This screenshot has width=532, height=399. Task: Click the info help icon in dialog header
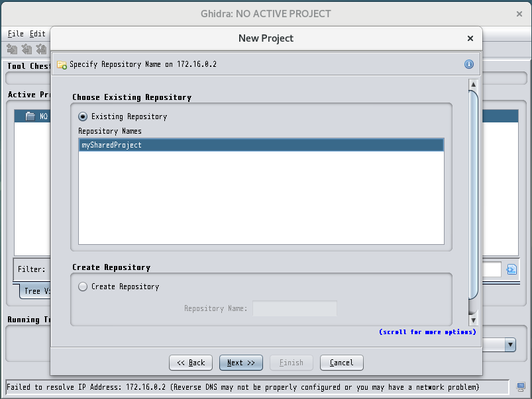point(469,64)
